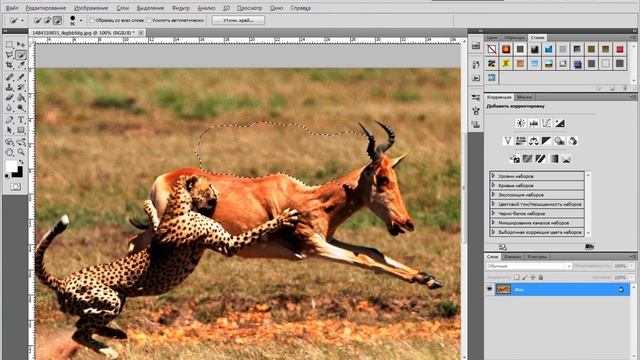
Task: Click the foreground color swatch
Action: pyautogui.click(x=11, y=167)
